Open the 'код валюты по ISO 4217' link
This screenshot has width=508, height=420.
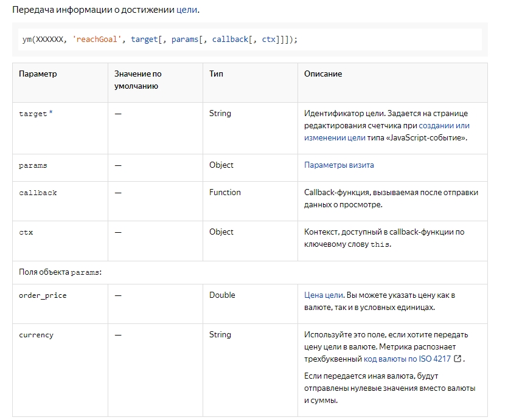(407, 359)
